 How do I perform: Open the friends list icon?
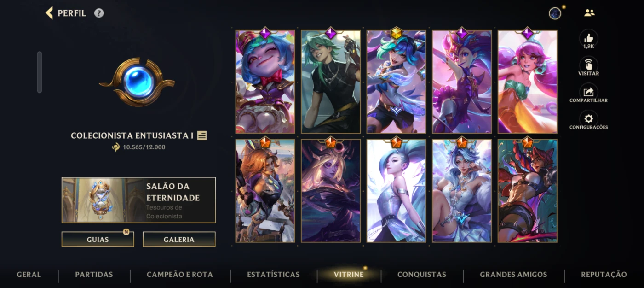pyautogui.click(x=589, y=13)
